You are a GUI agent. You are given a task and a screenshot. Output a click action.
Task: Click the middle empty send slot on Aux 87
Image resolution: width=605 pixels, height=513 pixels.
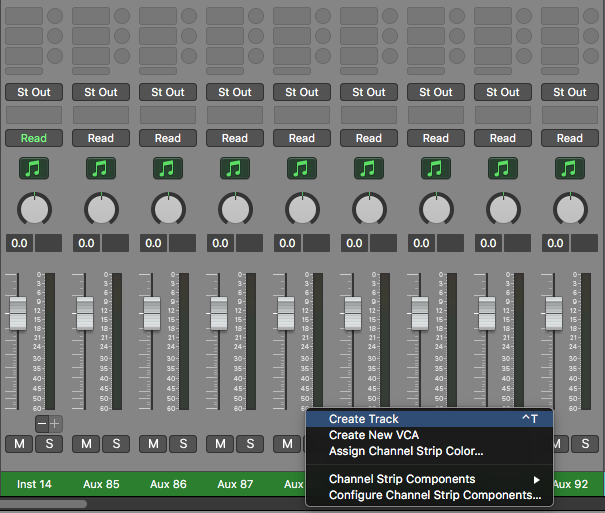(x=225, y=36)
